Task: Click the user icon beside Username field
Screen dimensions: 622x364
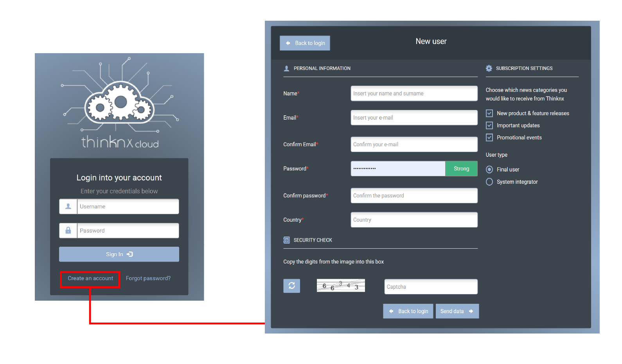Action: 68,206
